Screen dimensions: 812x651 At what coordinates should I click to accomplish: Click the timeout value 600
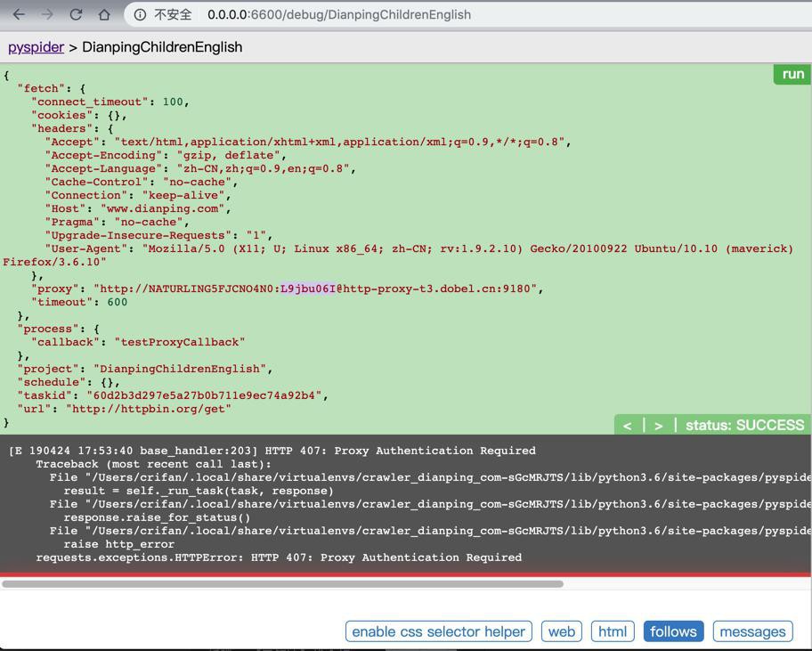[117, 302]
